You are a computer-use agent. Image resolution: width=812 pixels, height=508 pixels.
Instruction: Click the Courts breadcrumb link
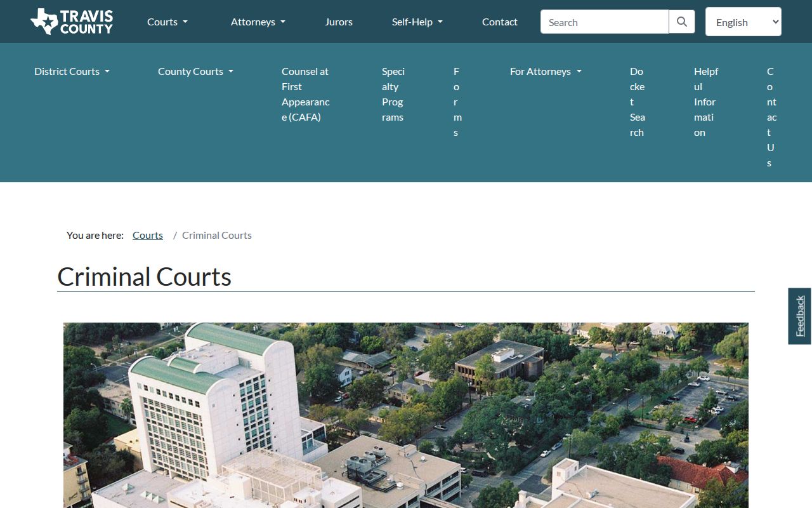click(x=148, y=235)
